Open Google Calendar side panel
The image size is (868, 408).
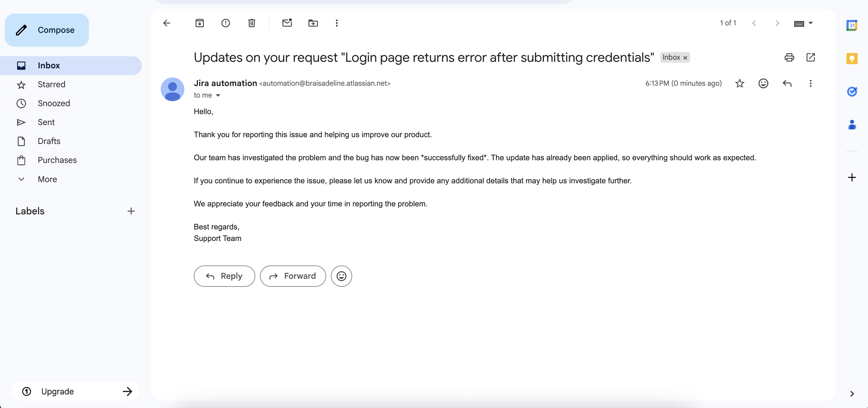[x=851, y=25]
